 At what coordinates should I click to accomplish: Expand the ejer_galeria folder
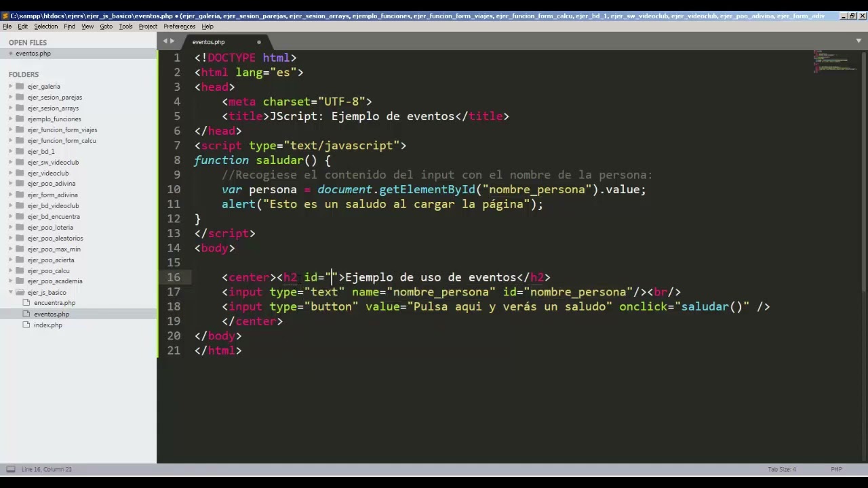[x=11, y=87]
